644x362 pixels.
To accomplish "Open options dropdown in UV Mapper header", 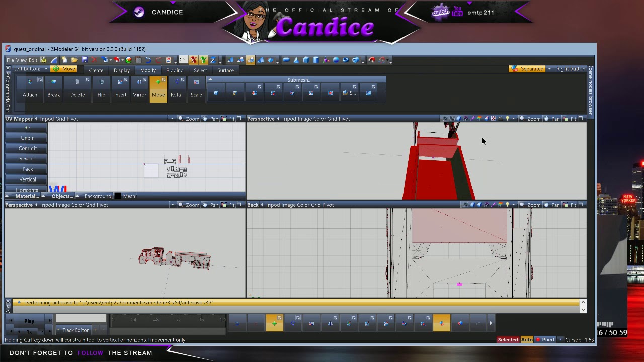I will point(172,119).
